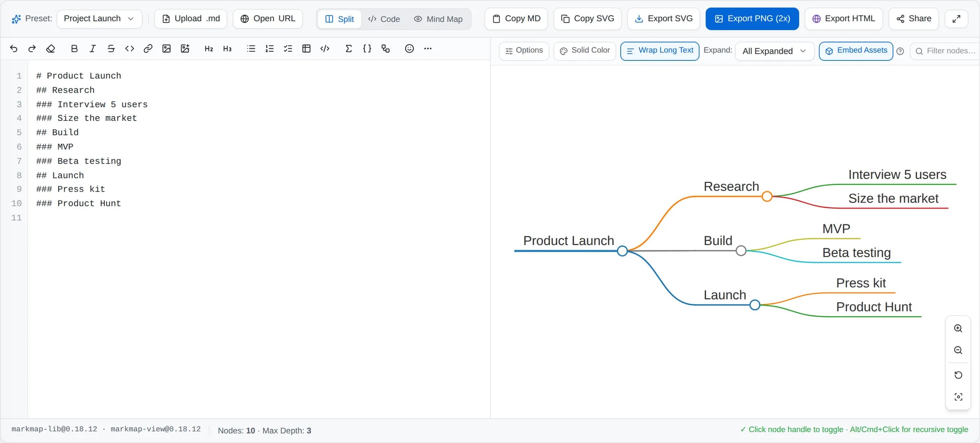The width and height of the screenshot is (980, 443).
Task: Click the image edit icon with pencil
Action: click(185, 49)
